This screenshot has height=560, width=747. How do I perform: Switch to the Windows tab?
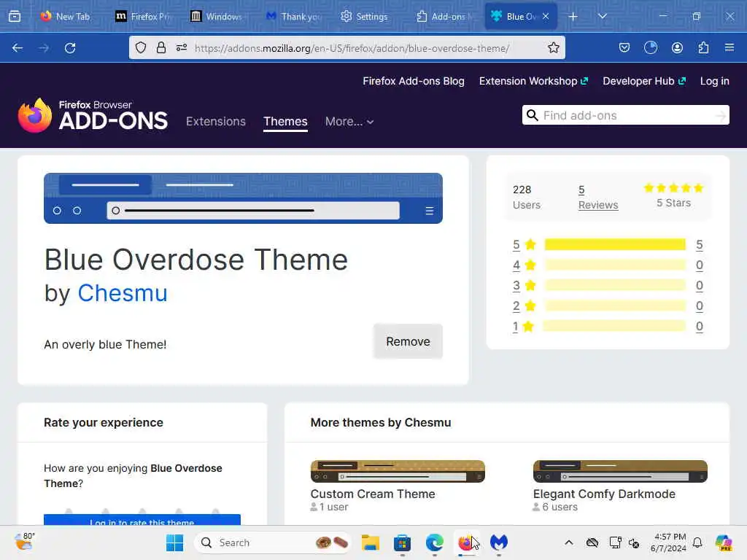coord(216,16)
